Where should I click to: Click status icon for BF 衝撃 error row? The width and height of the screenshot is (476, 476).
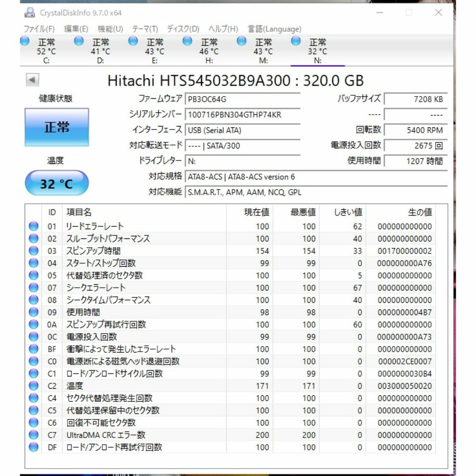33,349
